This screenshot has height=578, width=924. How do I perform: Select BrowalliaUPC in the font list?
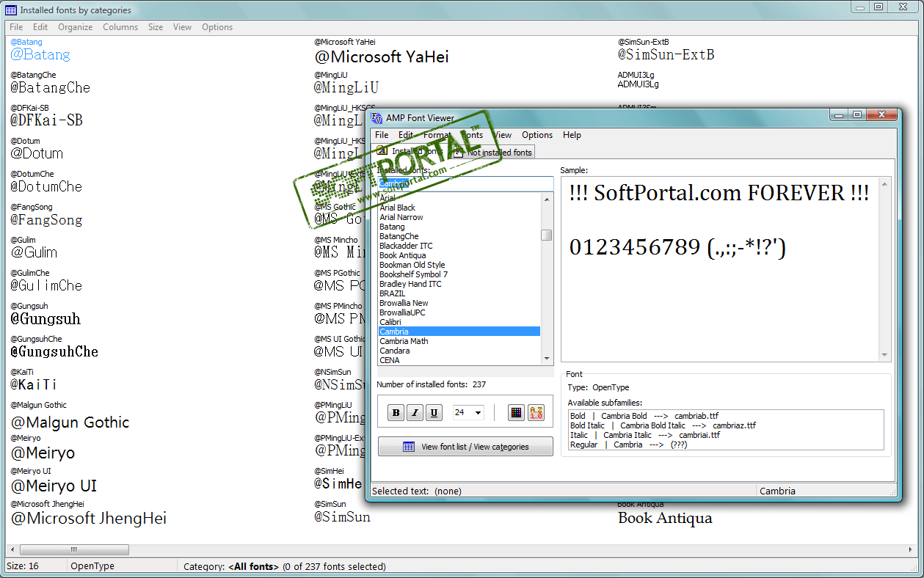tap(459, 312)
